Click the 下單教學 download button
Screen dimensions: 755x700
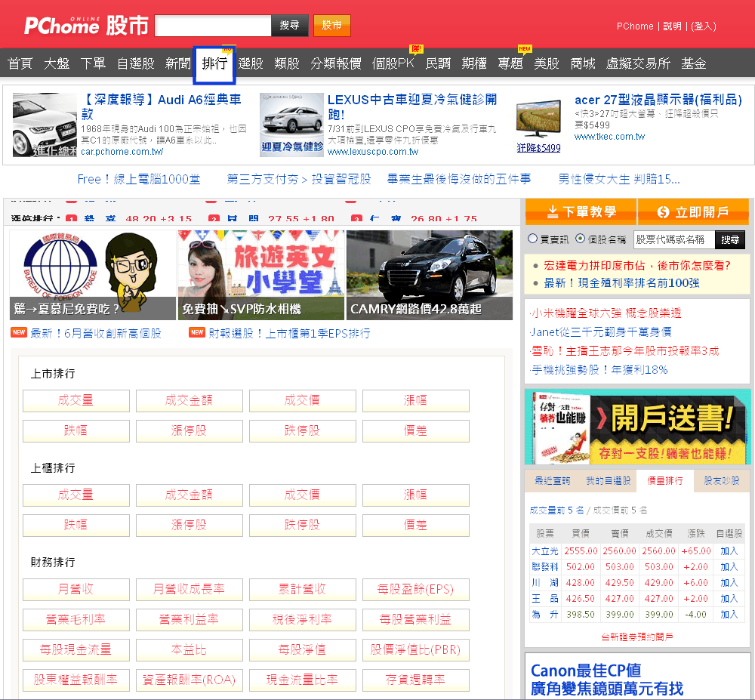click(x=581, y=211)
